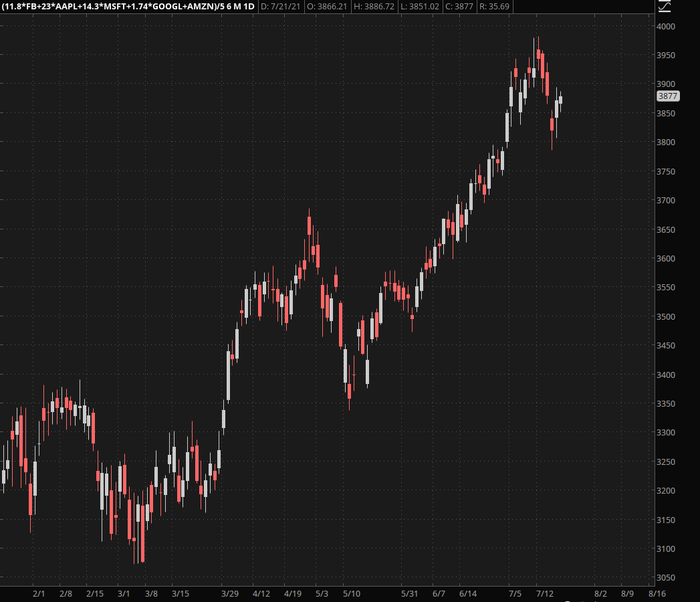Click the 4000 price axis label
The height and width of the screenshot is (602, 700).
(x=667, y=26)
